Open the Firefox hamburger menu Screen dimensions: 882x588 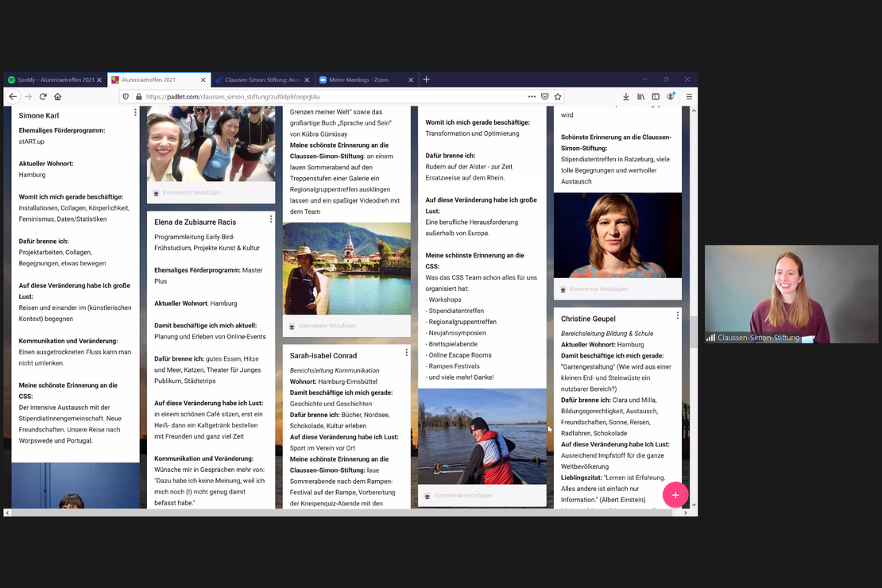coord(689,96)
